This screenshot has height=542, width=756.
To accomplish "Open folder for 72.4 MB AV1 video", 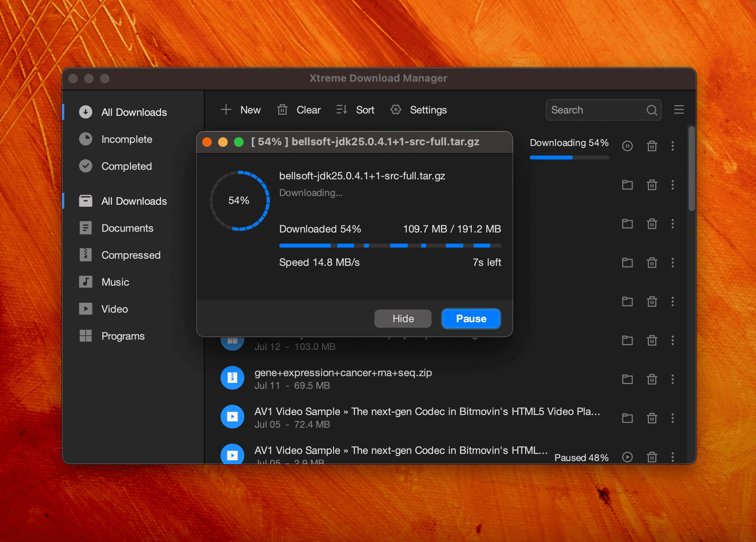I will [627, 418].
